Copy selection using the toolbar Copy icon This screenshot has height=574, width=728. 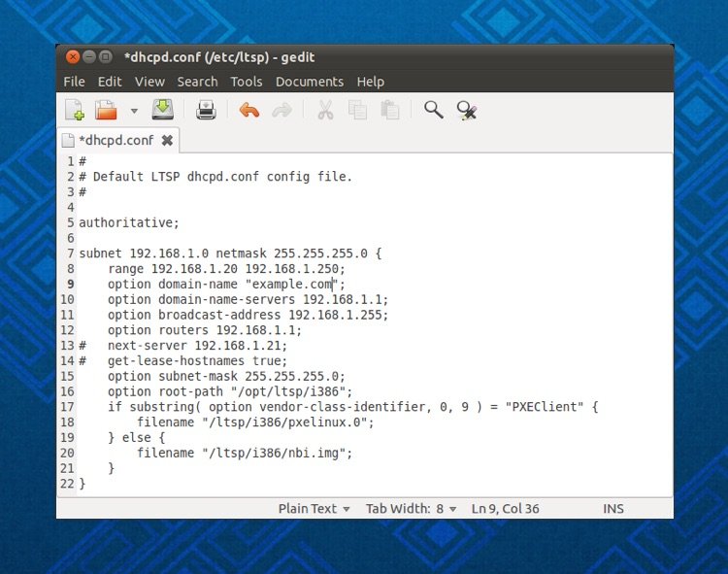pos(357,110)
